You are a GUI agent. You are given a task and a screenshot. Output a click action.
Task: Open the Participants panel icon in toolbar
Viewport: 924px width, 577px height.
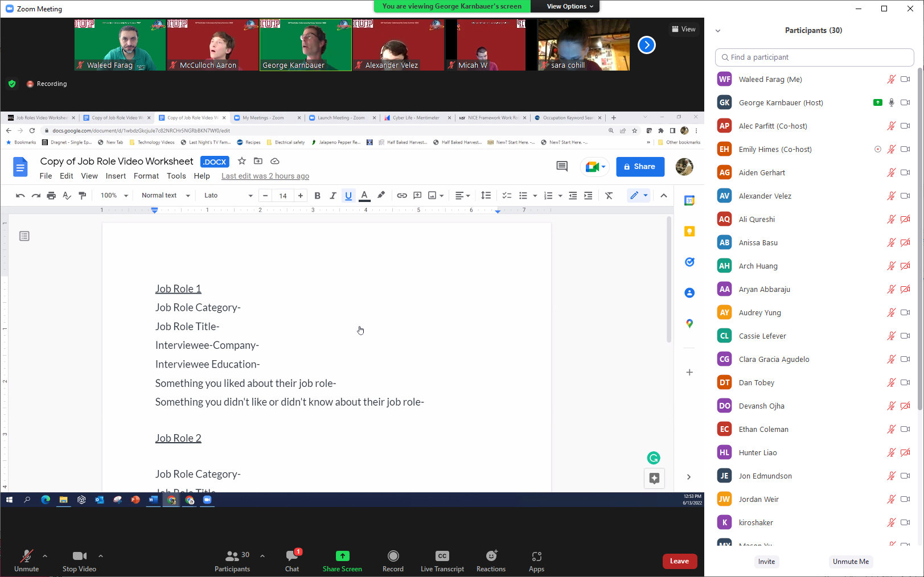[232, 556]
